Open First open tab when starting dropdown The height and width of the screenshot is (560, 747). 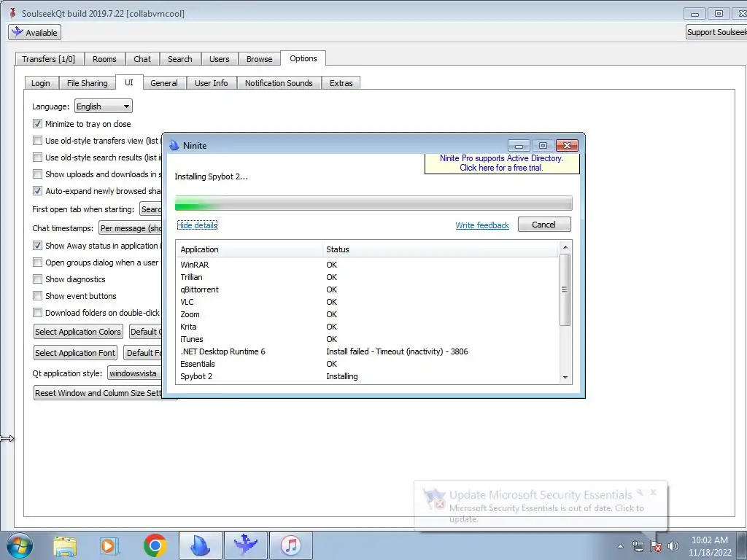[x=150, y=209]
